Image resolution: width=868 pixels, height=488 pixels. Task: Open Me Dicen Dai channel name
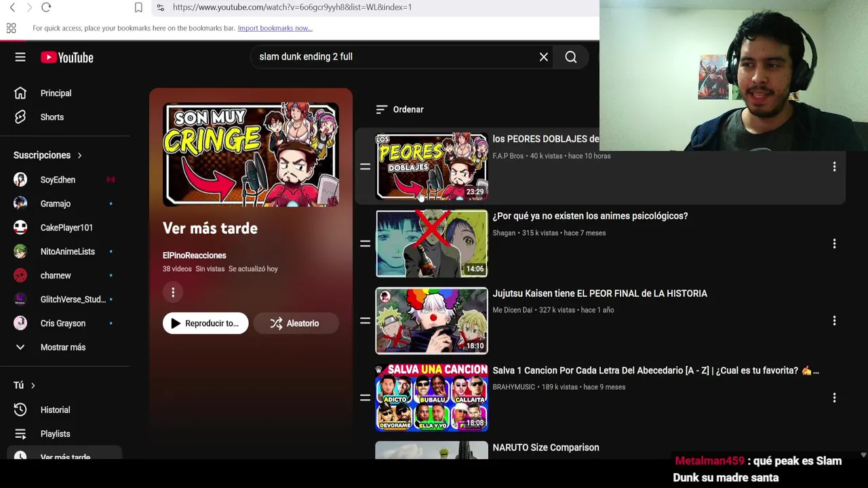(513, 310)
